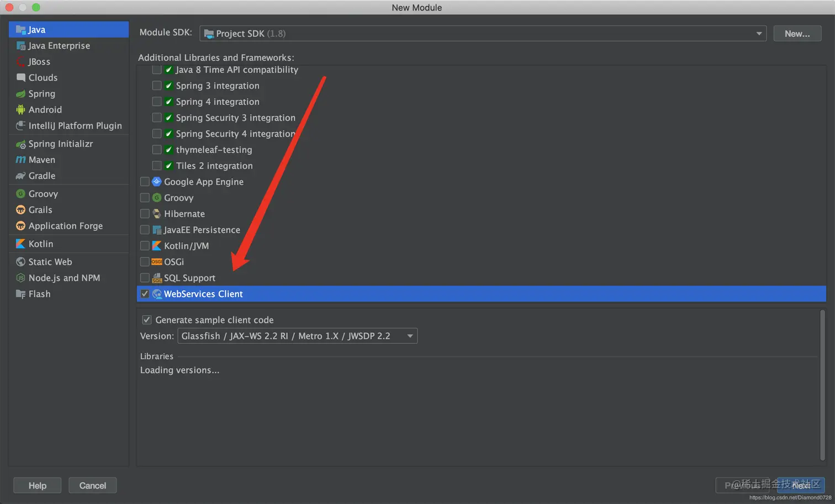Image resolution: width=835 pixels, height=504 pixels.
Task: Select the JBoss icon
Action: [x=21, y=62]
